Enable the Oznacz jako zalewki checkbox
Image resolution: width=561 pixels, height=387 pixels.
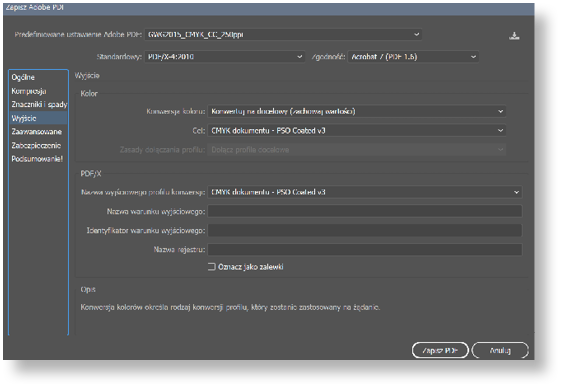(x=212, y=266)
